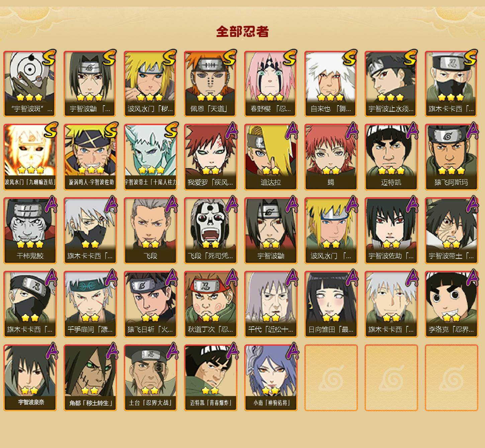The width and height of the screenshot is (485, 448).
Task: Select the last empty card slot
Action: coord(451,378)
